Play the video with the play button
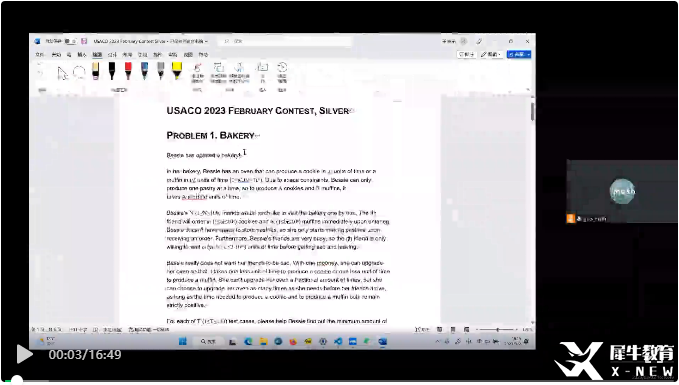Viewport: 679px width, 385px height. click(24, 354)
